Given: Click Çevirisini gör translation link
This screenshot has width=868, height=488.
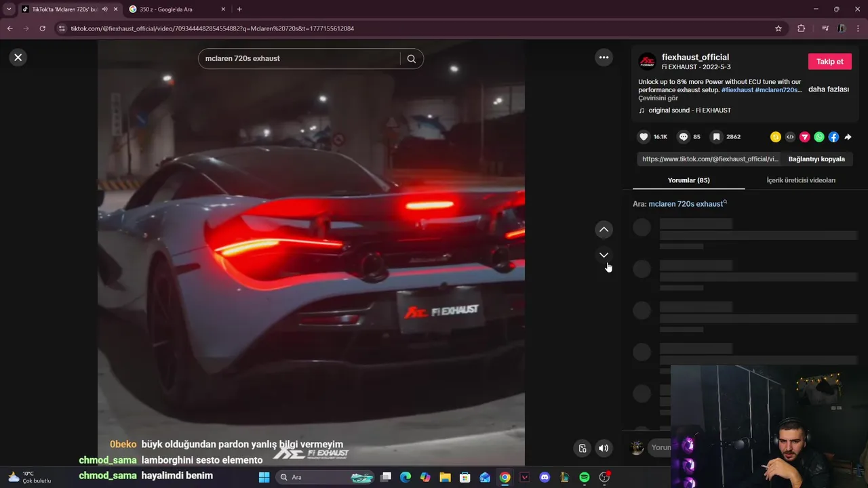Looking at the screenshot, I should 658,98.
